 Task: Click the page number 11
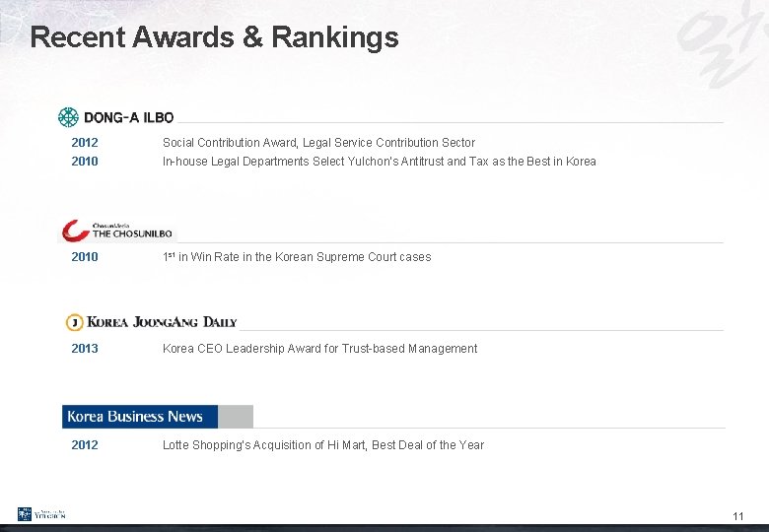click(x=738, y=516)
